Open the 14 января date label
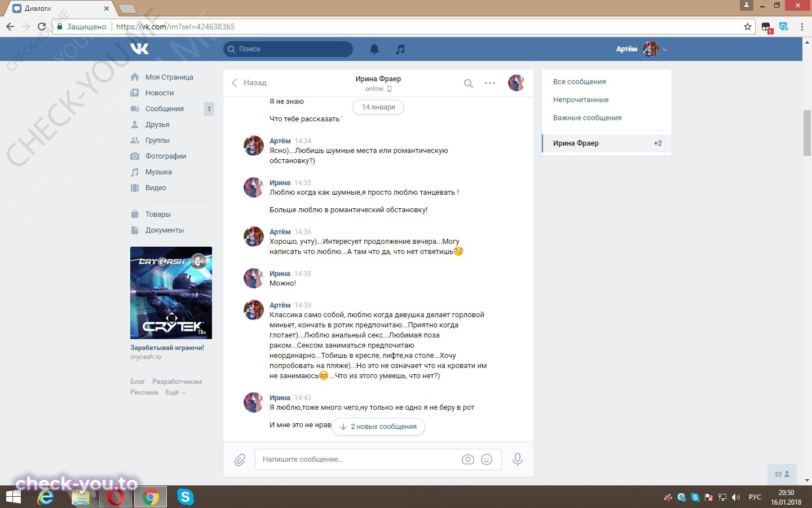 click(x=378, y=107)
